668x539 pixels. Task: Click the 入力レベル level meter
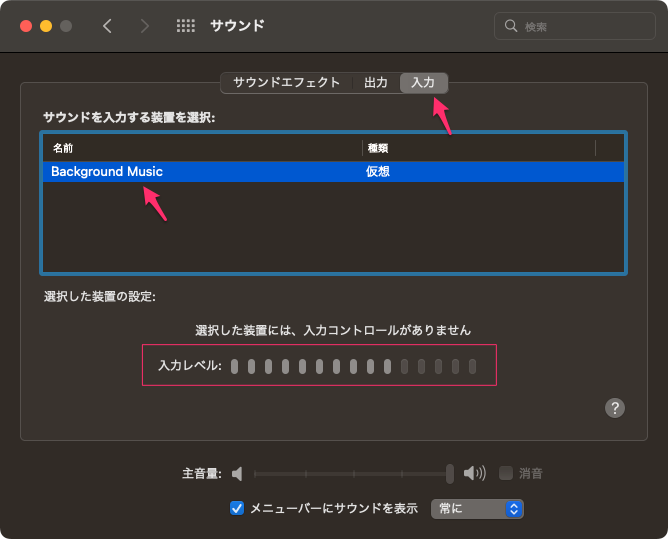coord(353,367)
